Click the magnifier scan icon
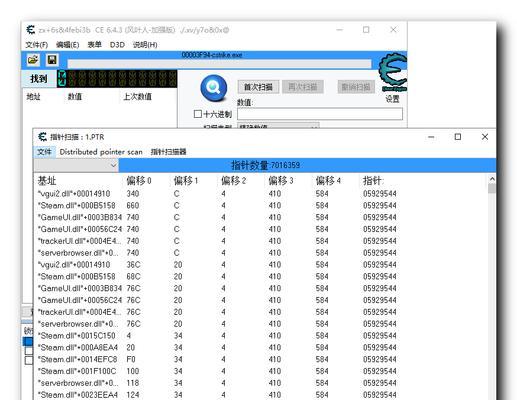Screen dimensions: 517x400 [214, 88]
